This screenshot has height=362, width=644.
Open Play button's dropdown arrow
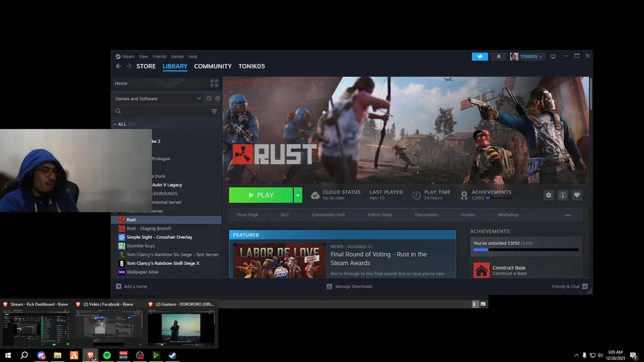[x=297, y=195]
